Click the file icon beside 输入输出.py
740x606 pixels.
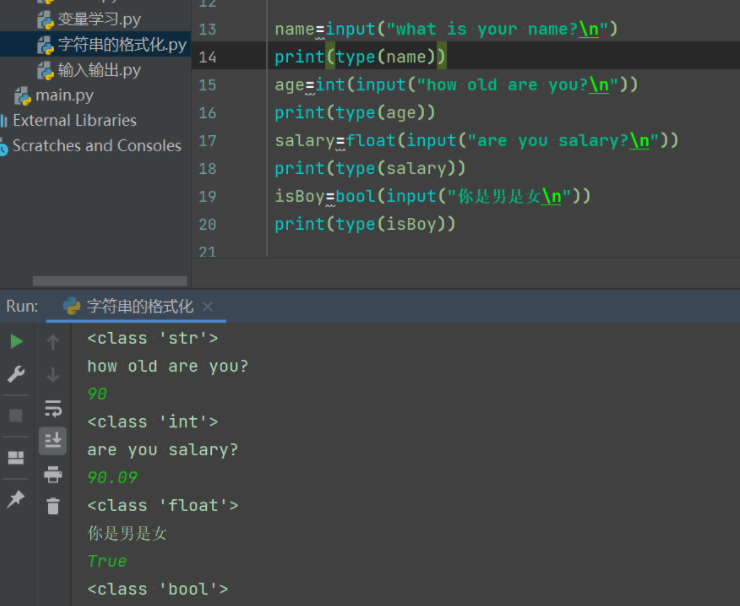point(45,71)
